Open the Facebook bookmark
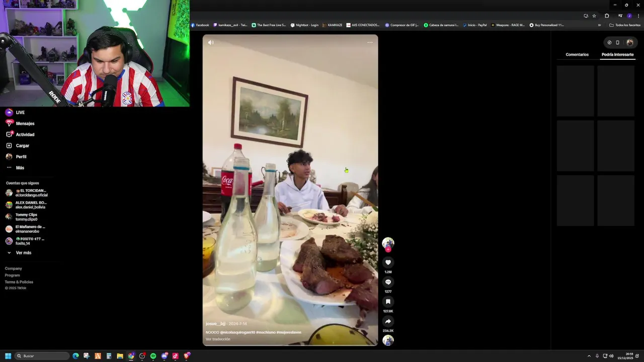Image resolution: width=644 pixels, height=362 pixels. (200, 25)
